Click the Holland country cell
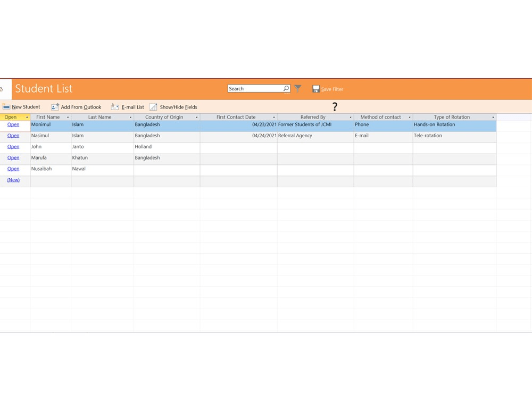Screen dimensions: 532x399 click(x=167, y=148)
